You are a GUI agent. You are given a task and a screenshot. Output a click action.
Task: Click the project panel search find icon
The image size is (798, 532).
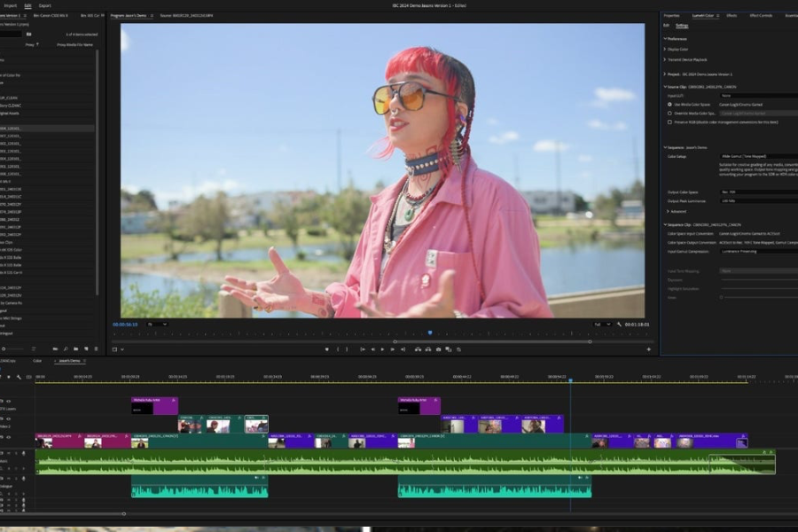point(66,348)
